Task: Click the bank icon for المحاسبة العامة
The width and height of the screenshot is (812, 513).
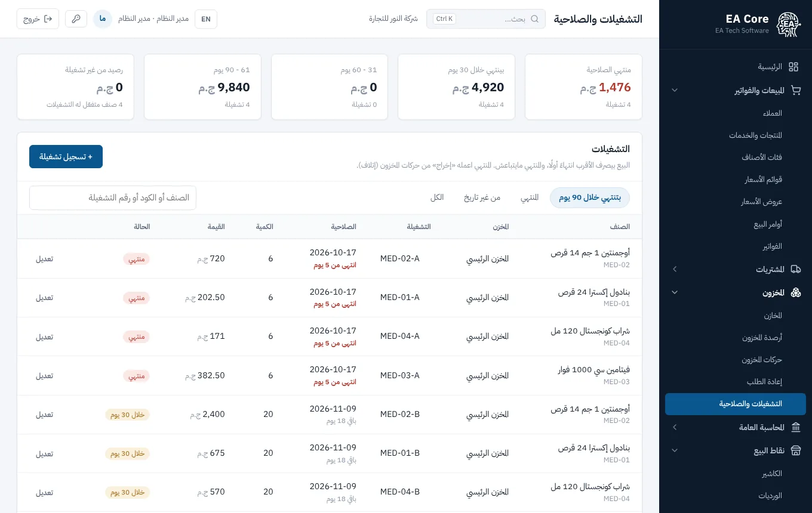Action: coord(795,428)
